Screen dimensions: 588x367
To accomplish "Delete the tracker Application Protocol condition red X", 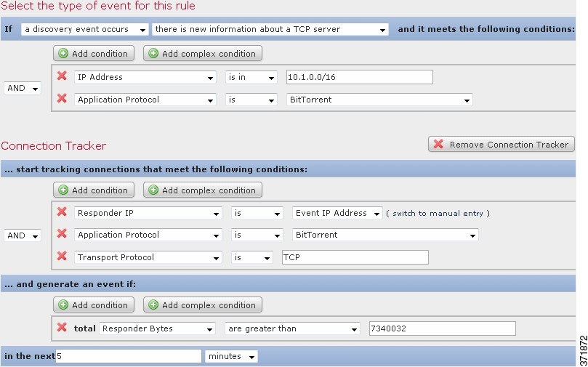I will 62,234.
